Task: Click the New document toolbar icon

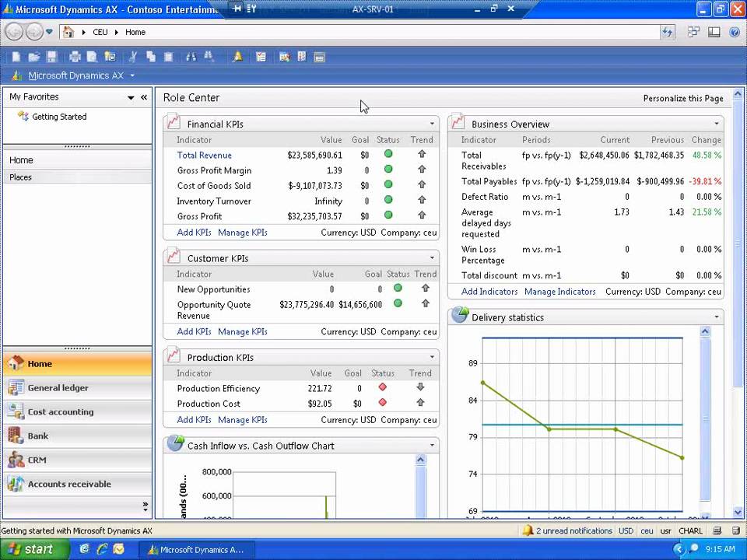Action: pos(16,57)
